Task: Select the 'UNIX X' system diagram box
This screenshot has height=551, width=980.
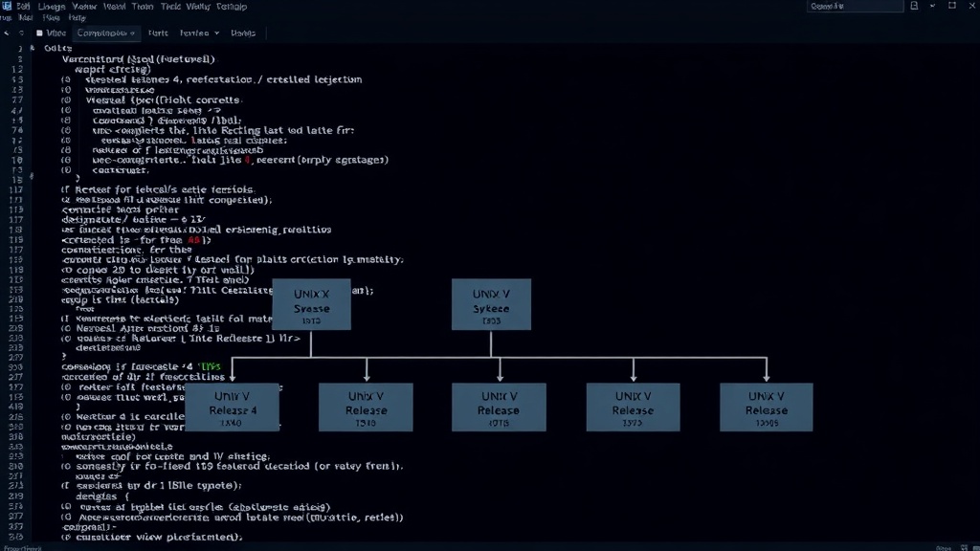Action: coord(311,304)
